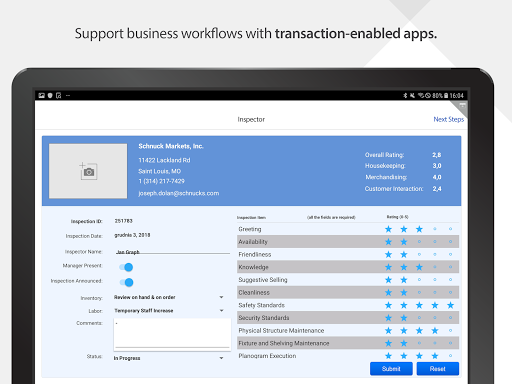Click third star in Knowledge row
This screenshot has height=384, width=512.
[419, 267]
